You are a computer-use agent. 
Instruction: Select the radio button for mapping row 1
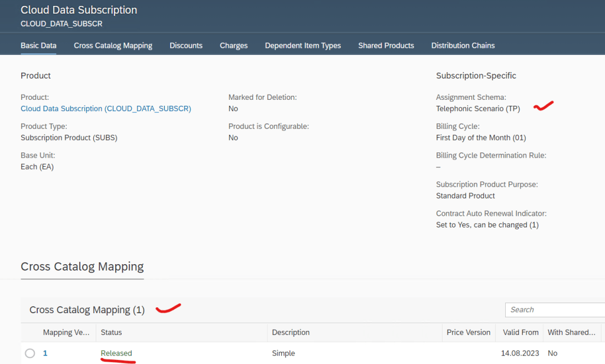tap(30, 353)
